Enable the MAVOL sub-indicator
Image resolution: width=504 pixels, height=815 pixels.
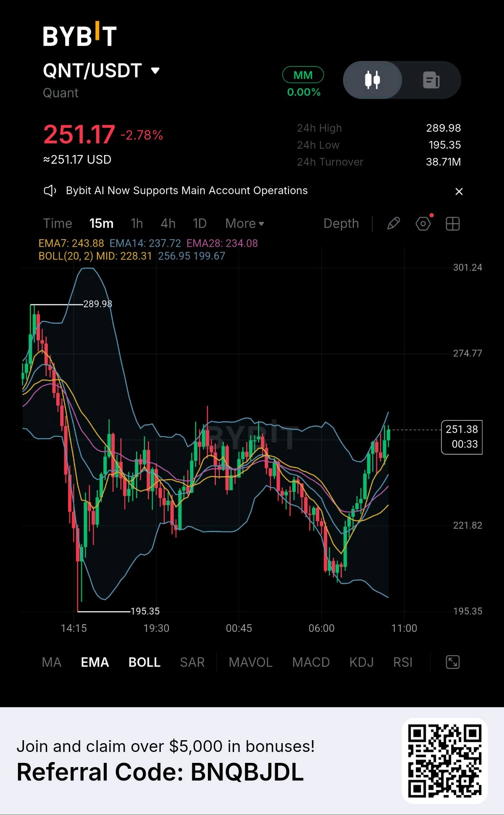pos(251,662)
